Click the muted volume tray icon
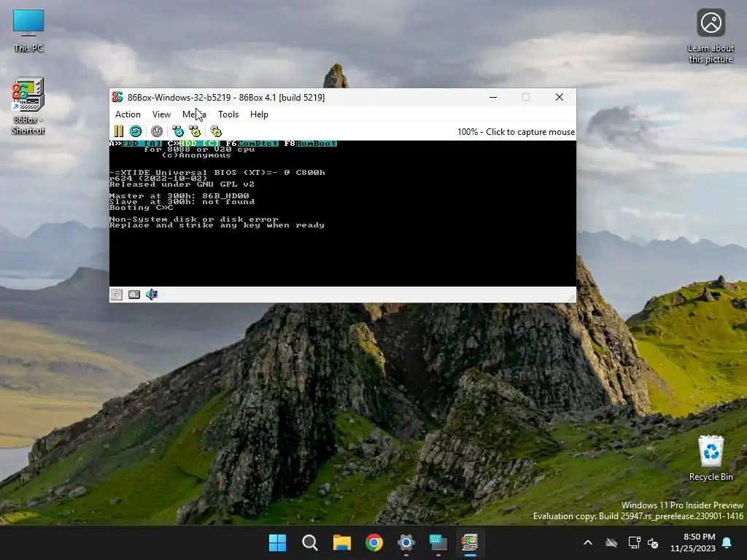This screenshot has width=747, height=560. 653,542
